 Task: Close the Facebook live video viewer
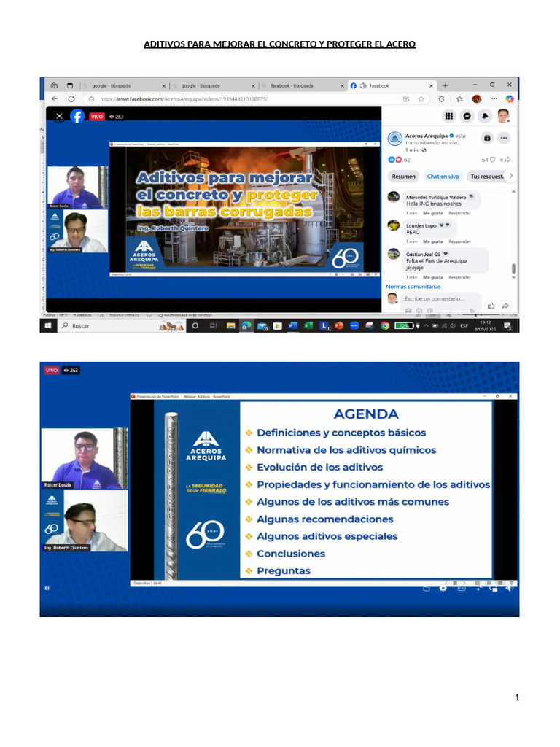(x=59, y=116)
